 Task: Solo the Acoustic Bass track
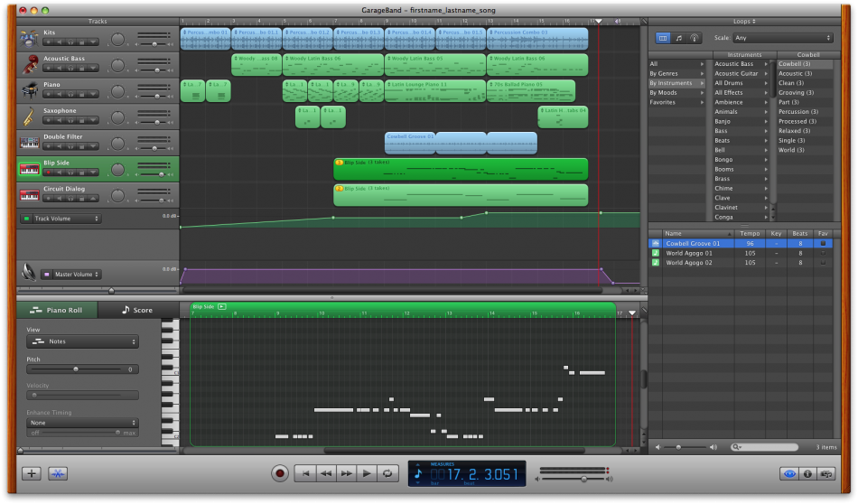(70, 68)
